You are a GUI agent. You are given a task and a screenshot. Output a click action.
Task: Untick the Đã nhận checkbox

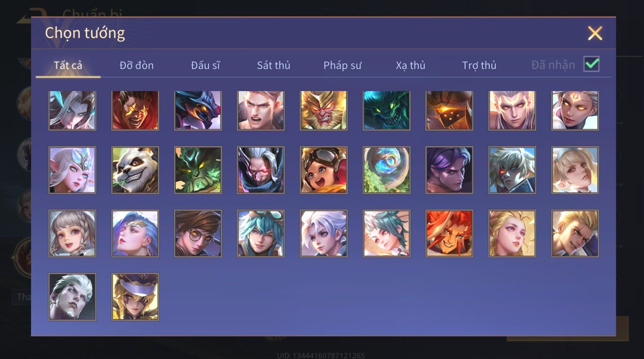click(x=592, y=65)
